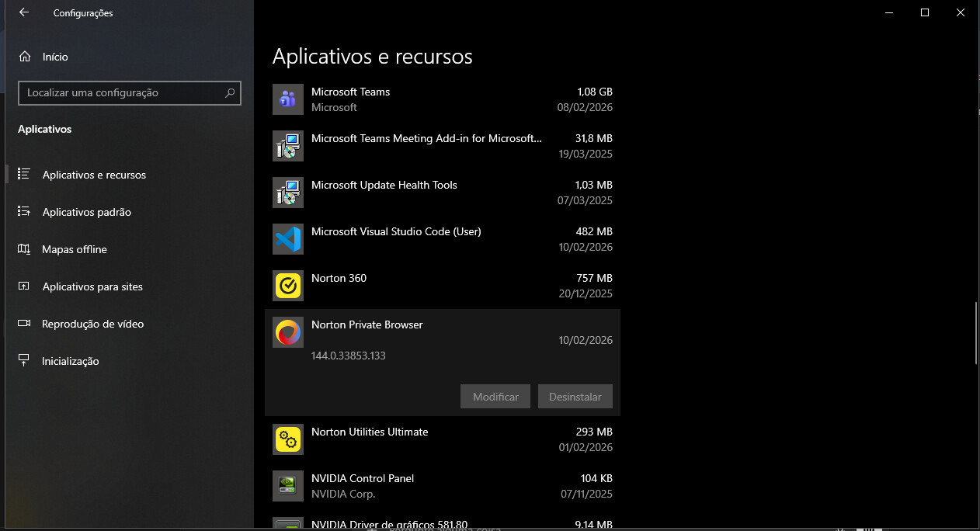Click the Norton Private Browser icon
The image size is (980, 531).
[288, 332]
